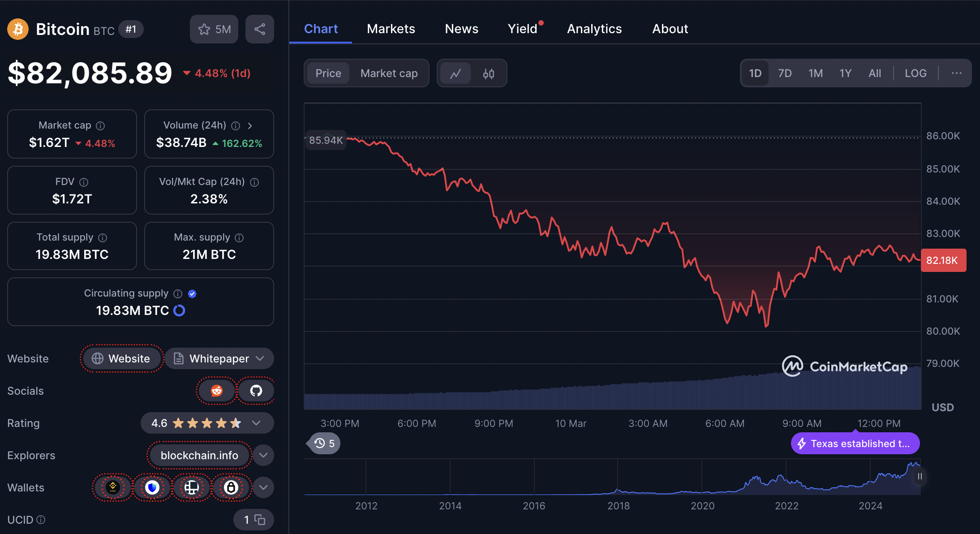Click the Website button
This screenshot has height=534, width=980.
tap(121, 359)
